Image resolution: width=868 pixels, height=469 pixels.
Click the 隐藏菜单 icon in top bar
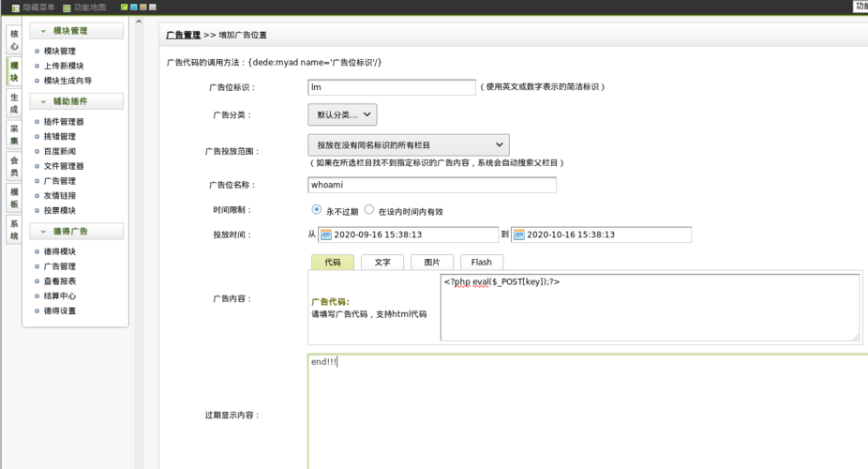point(16,8)
